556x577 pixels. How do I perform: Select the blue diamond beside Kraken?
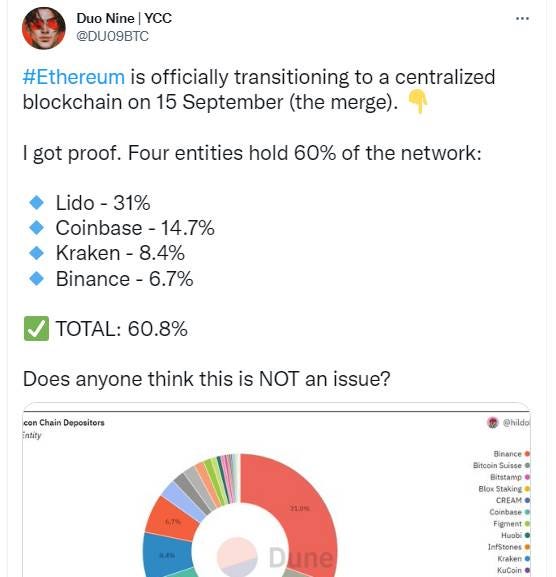(36, 253)
